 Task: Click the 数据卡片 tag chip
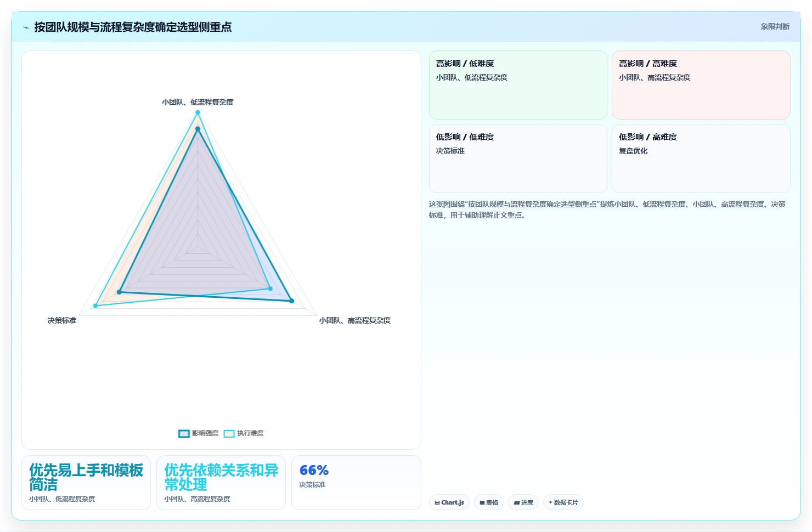point(563,502)
